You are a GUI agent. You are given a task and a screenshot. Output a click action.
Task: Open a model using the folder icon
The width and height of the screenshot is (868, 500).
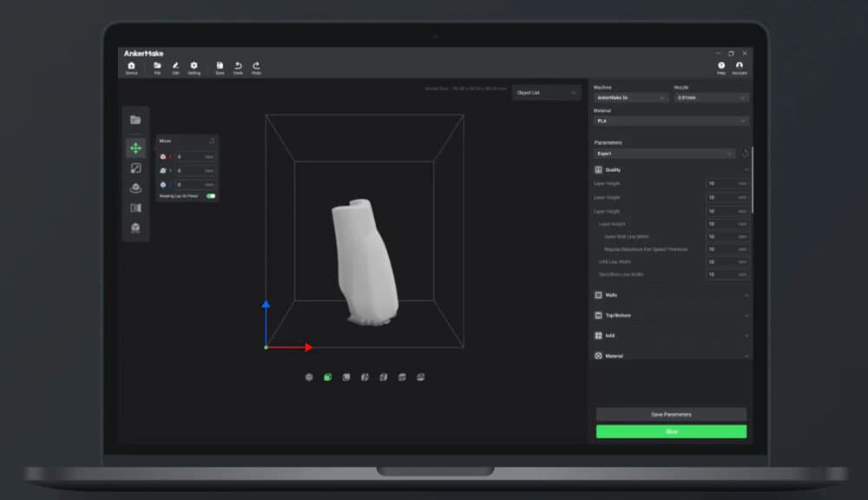click(x=135, y=118)
